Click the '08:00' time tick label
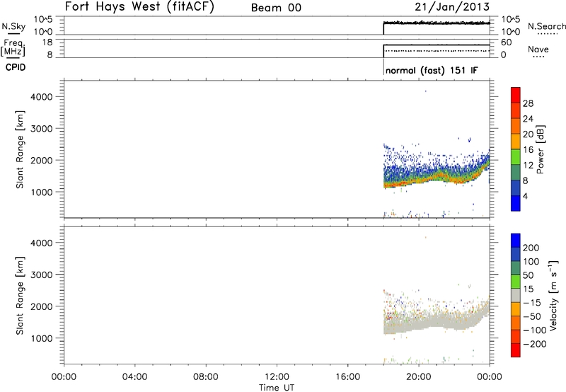Image resolution: width=566 pixels, height=392 pixels. pyautogui.click(x=205, y=377)
